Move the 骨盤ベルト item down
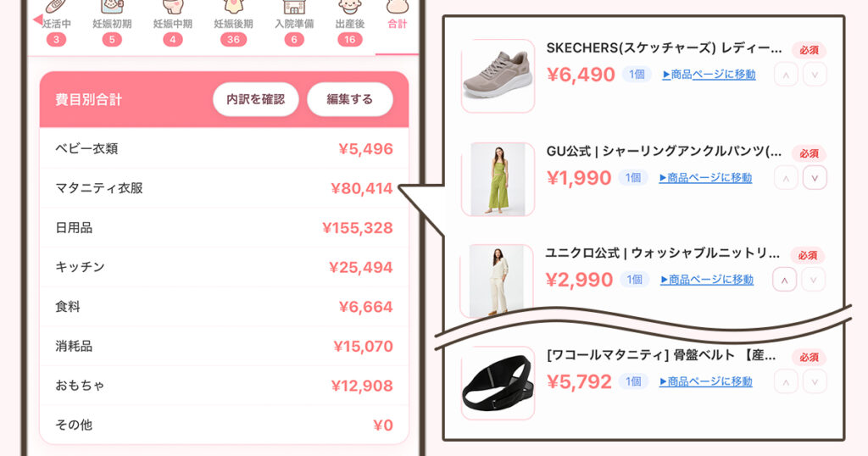Image resolution: width=868 pixels, height=456 pixels. [815, 381]
